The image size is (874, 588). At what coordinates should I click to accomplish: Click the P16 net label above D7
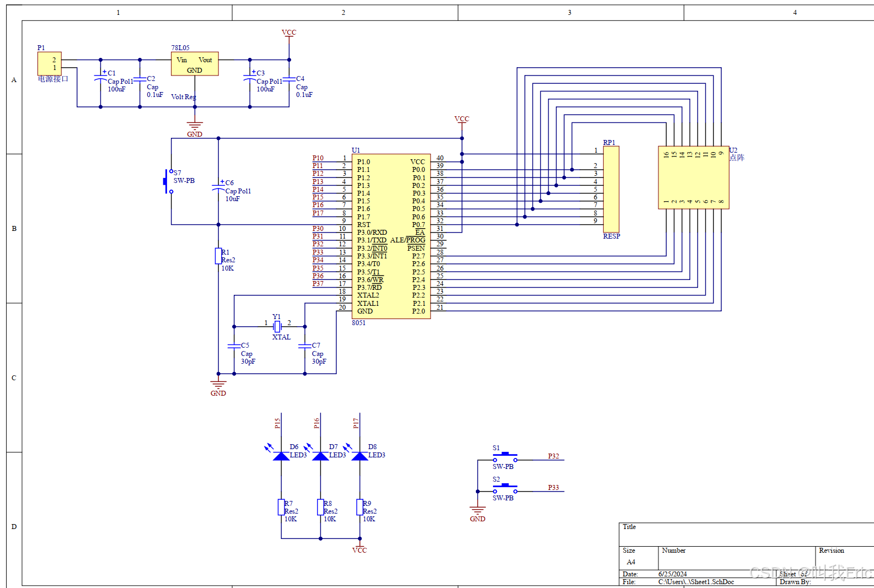point(317,423)
